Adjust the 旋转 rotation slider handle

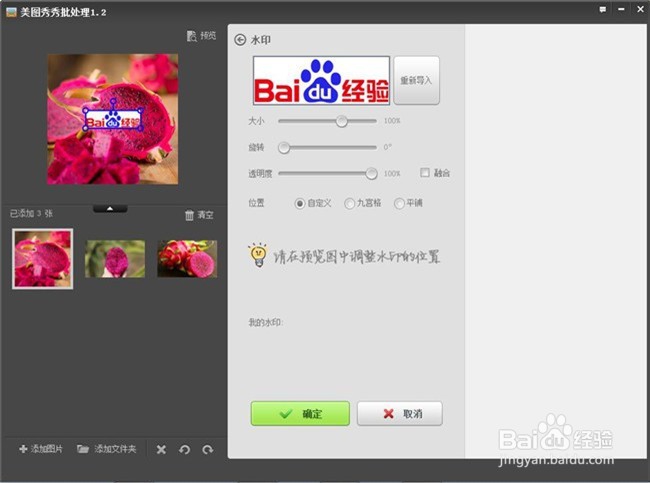click(284, 148)
